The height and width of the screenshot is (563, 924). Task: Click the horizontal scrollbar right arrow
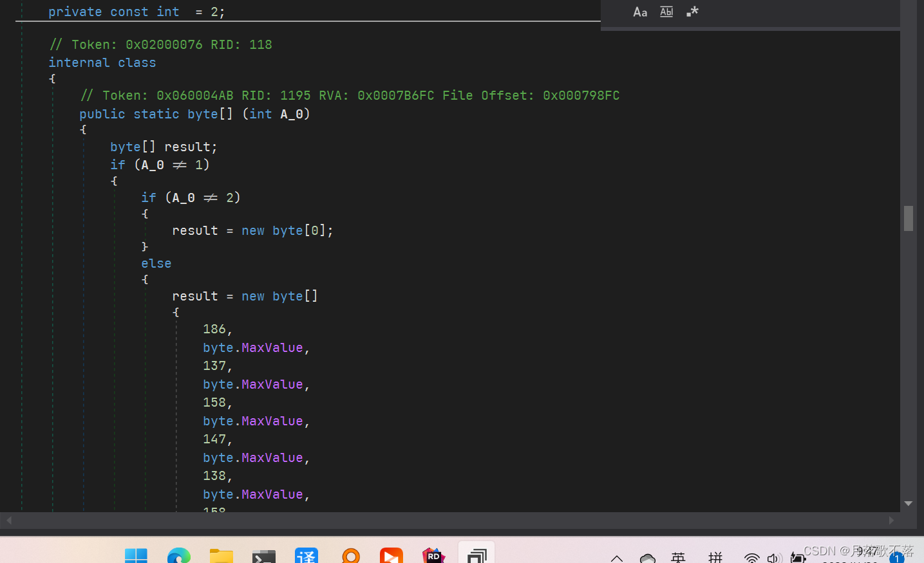coord(891,520)
